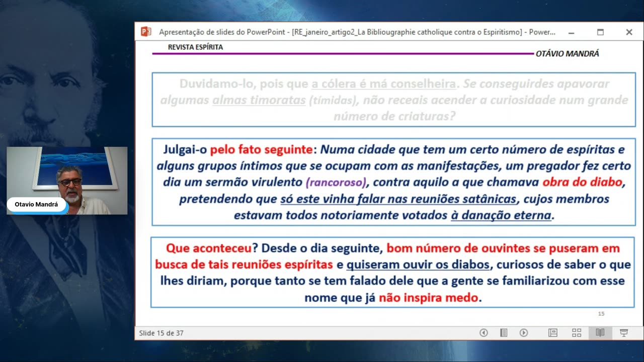This screenshot has height=362, width=644.
Task: Click the slide number 15 on slide
Action: tap(601, 314)
